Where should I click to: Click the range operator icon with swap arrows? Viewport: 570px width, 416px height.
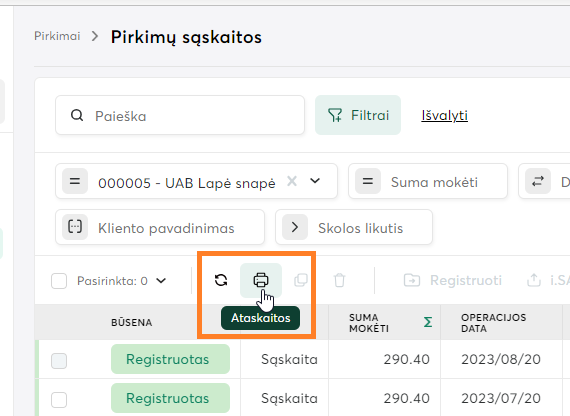tap(538, 181)
